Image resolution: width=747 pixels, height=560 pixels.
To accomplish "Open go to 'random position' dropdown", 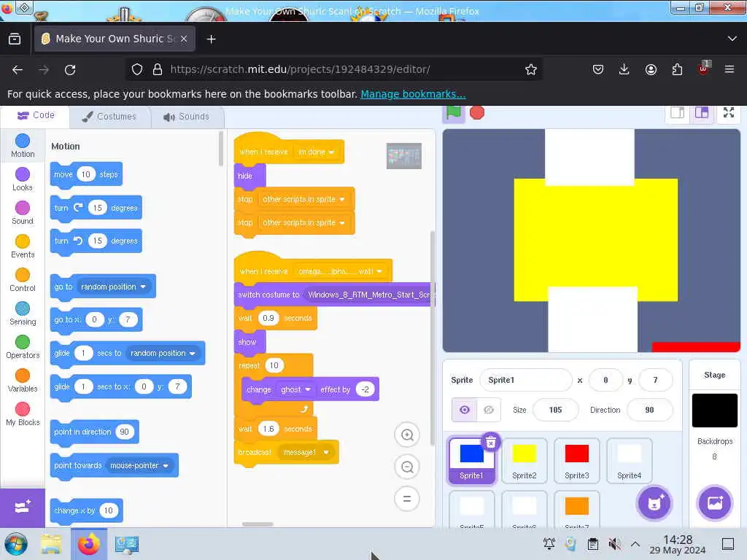I will click(113, 287).
